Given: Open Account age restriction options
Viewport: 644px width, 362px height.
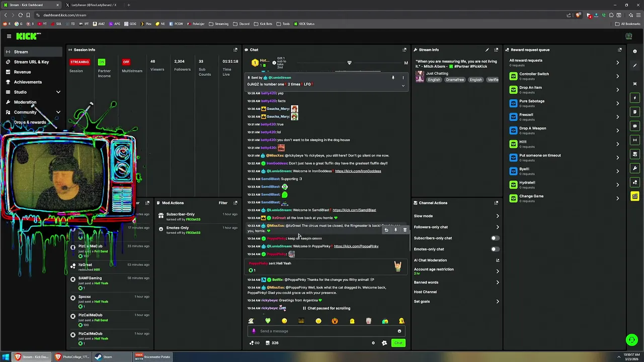Looking at the screenshot, I should pos(456,271).
